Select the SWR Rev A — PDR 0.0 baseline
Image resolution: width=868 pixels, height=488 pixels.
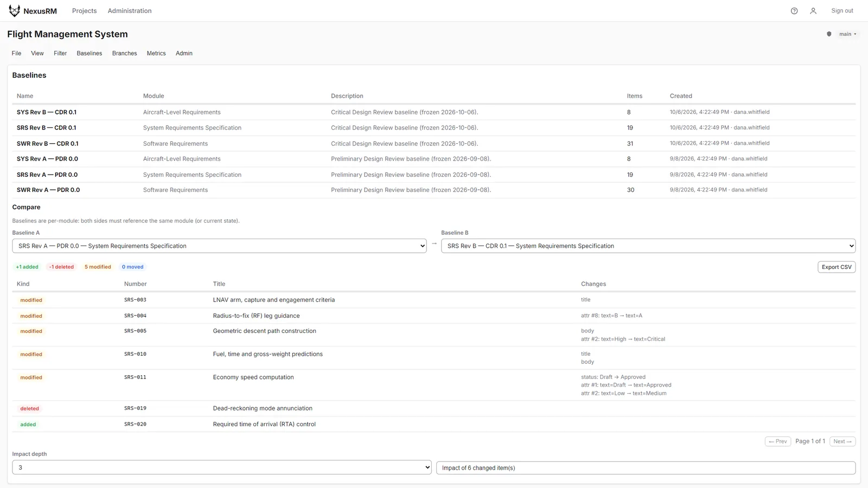click(48, 190)
